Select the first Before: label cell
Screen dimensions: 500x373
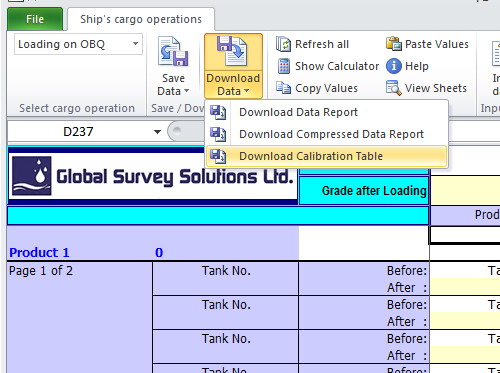[407, 271]
